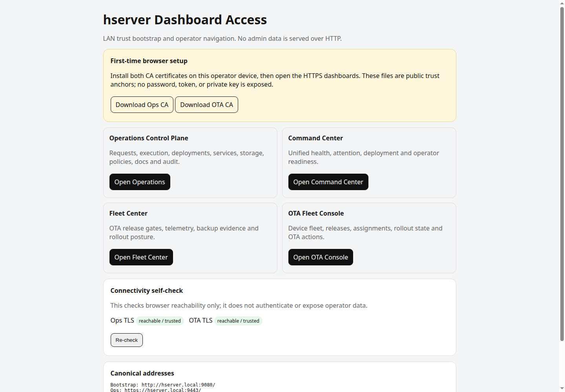Click the Canonical addresses heading

pyautogui.click(x=142, y=373)
